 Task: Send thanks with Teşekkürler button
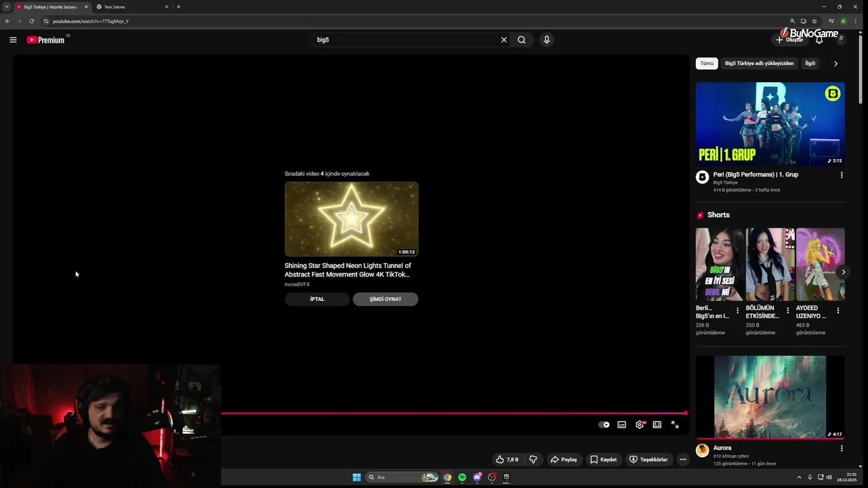[x=648, y=460]
